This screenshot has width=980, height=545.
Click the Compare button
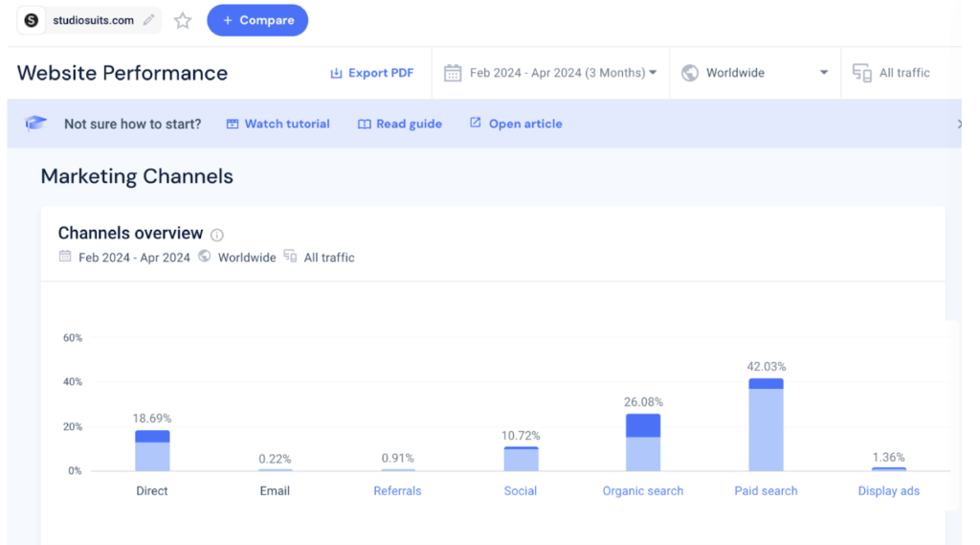(257, 20)
